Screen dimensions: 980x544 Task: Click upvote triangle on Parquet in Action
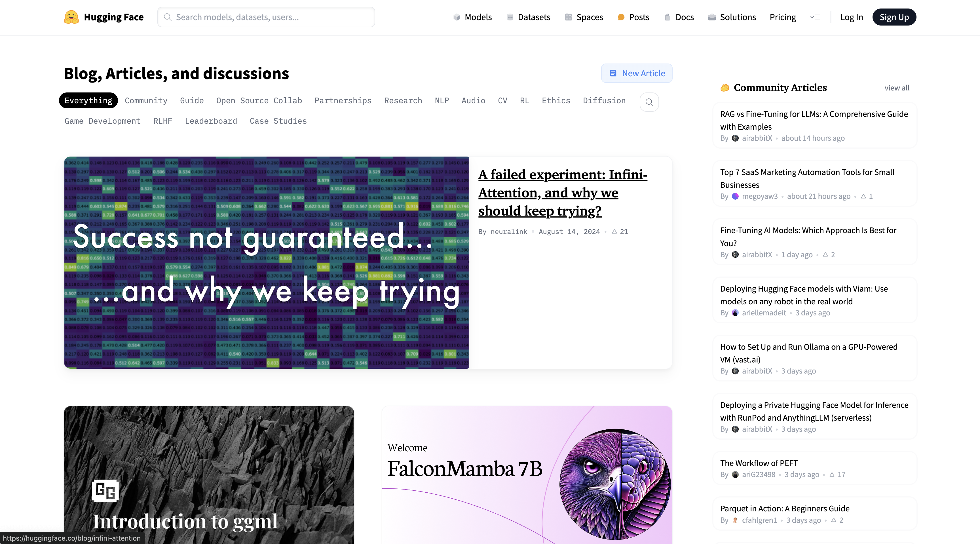(833, 520)
